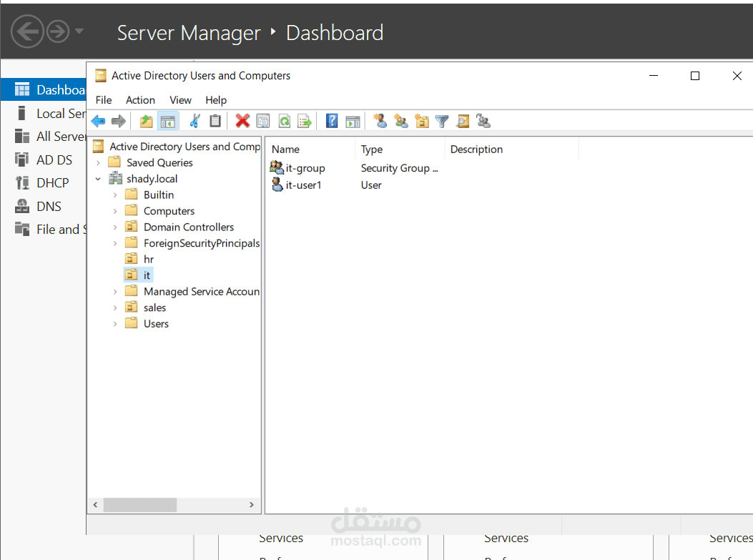The image size is (753, 560).
Task: Select it-user1 in the list
Action: click(303, 185)
